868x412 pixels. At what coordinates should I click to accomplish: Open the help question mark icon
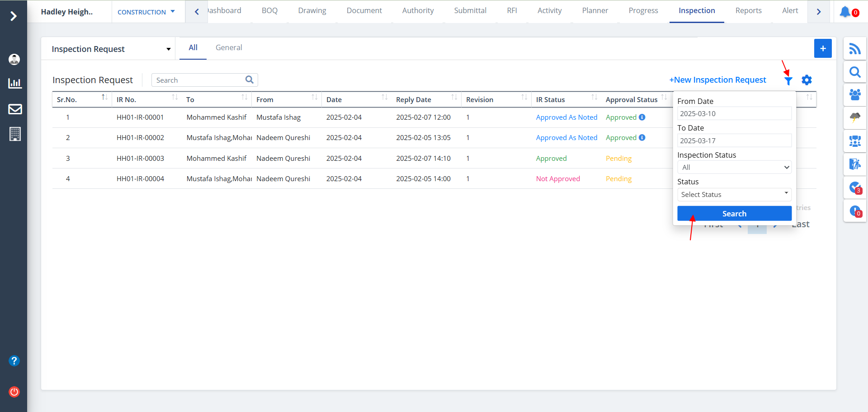(x=14, y=361)
